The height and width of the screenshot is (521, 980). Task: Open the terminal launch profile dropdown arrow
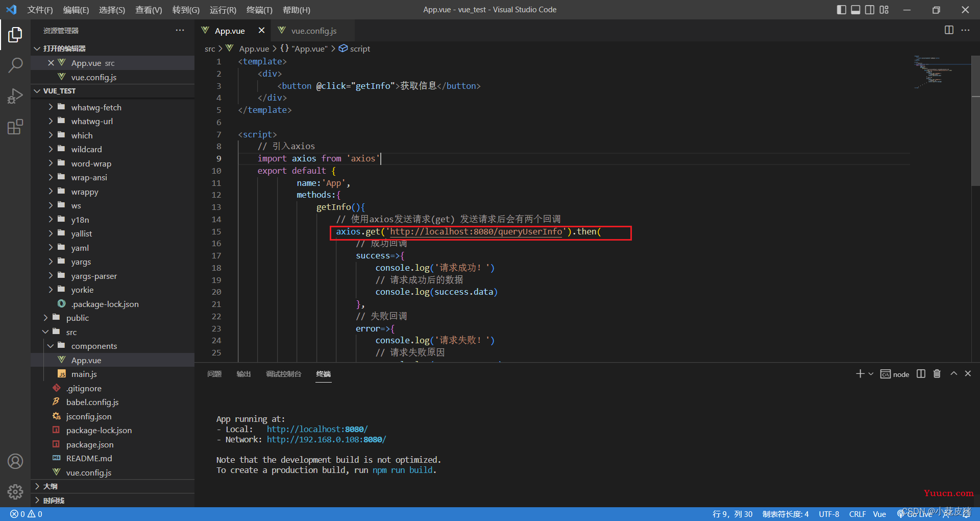[x=871, y=374]
